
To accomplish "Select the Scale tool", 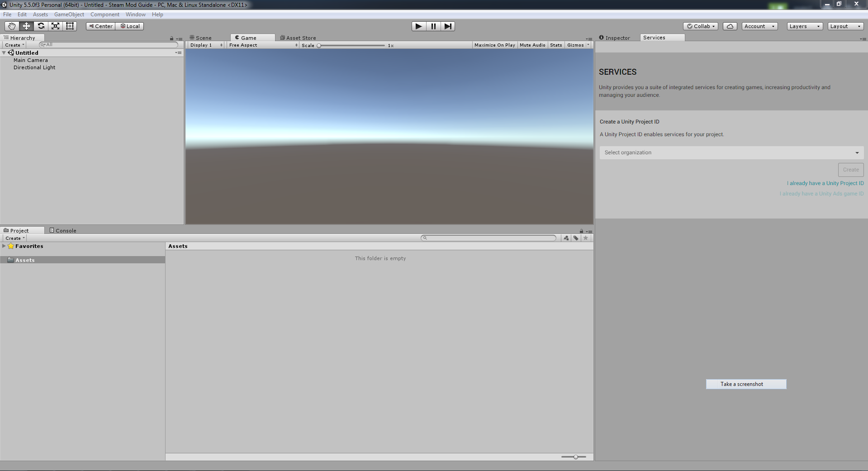I will [x=55, y=26].
